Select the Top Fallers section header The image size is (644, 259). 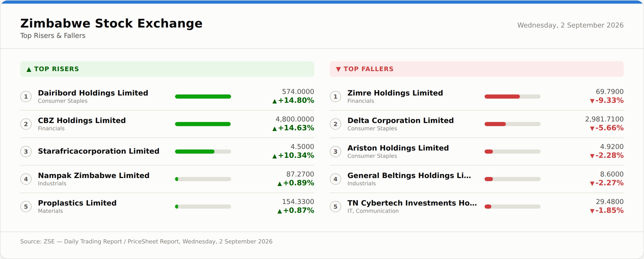[477, 69]
